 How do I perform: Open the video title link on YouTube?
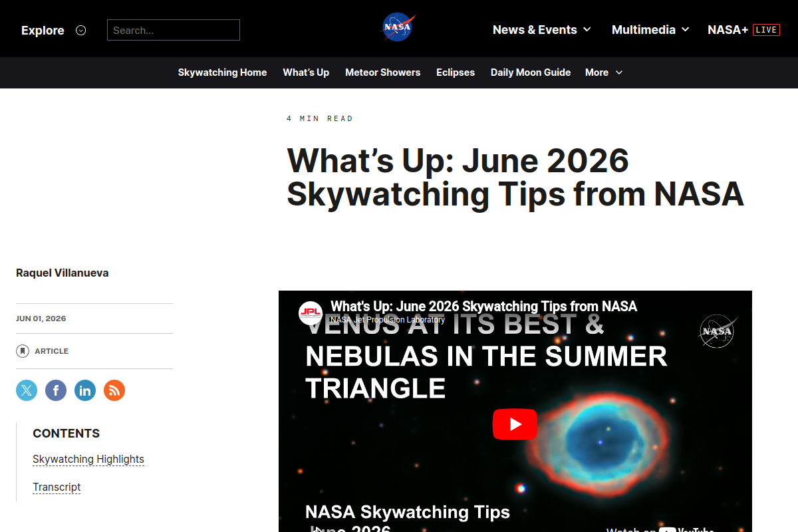(x=483, y=306)
